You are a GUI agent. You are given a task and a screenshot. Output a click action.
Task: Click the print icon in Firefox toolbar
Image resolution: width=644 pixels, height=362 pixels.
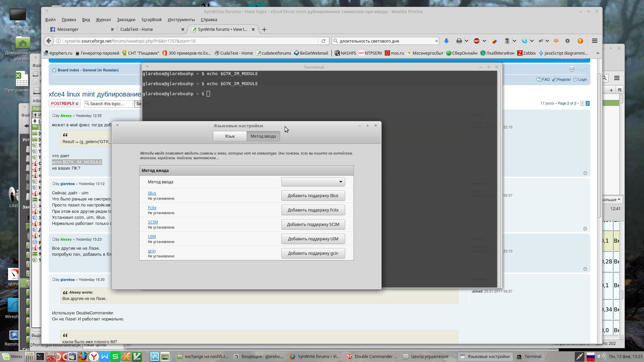click(459, 41)
